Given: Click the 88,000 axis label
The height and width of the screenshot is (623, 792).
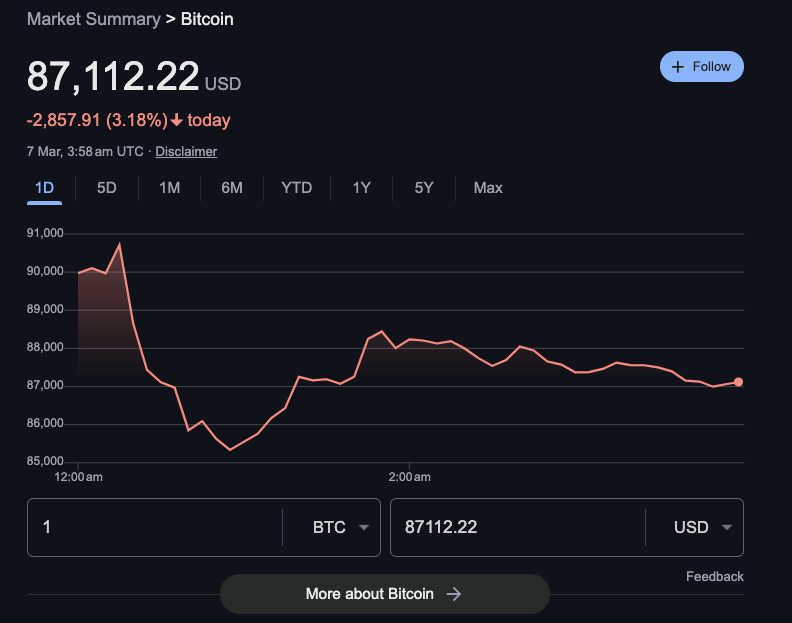Looking at the screenshot, I should coord(45,347).
